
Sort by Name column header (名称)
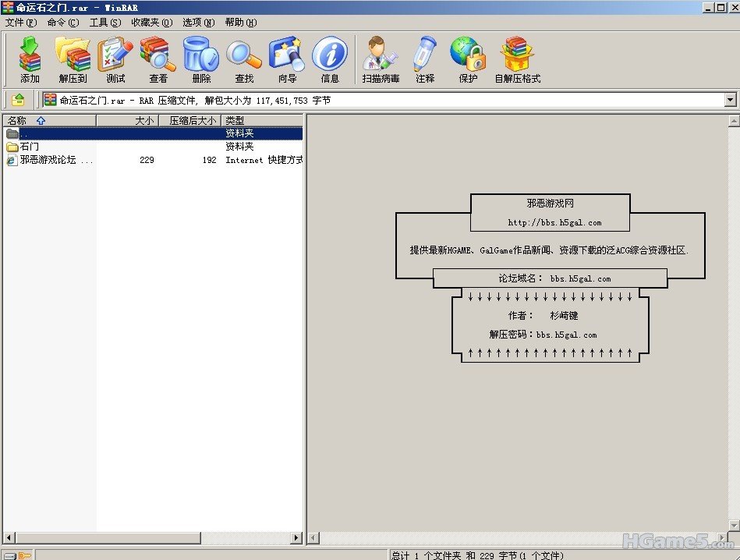point(50,120)
